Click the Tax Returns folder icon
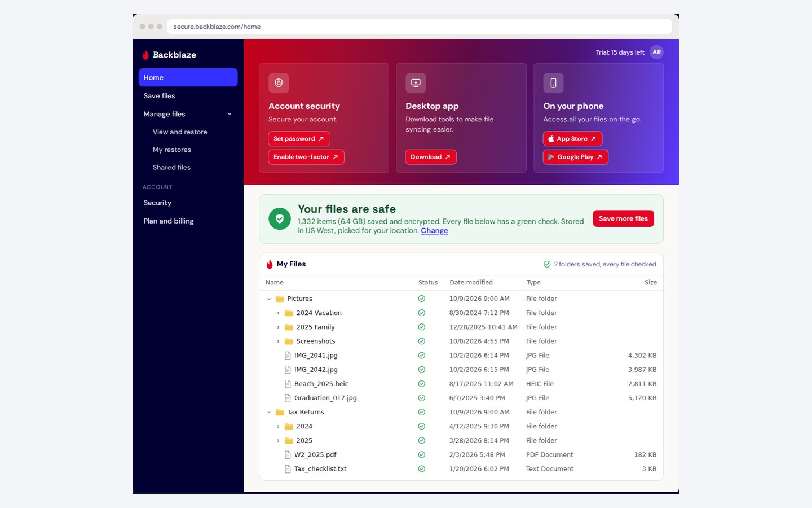Viewport: 812px width, 508px height. click(x=280, y=412)
